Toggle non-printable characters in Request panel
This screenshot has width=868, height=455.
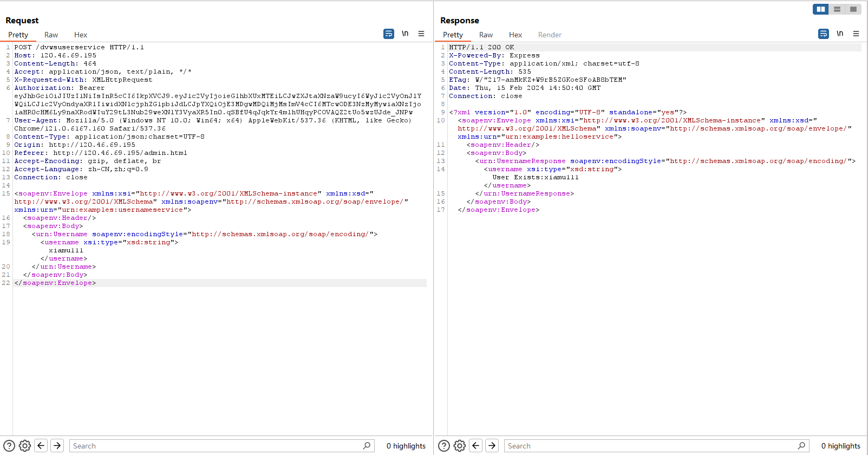coord(405,34)
